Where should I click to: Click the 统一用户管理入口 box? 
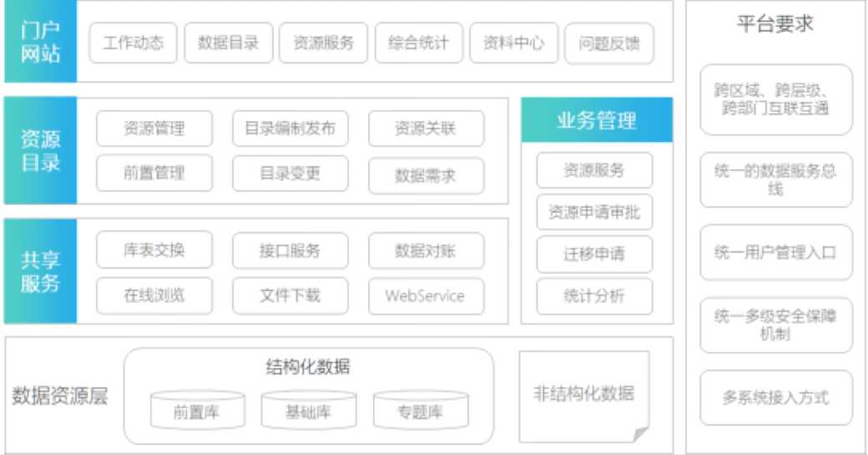tap(775, 252)
